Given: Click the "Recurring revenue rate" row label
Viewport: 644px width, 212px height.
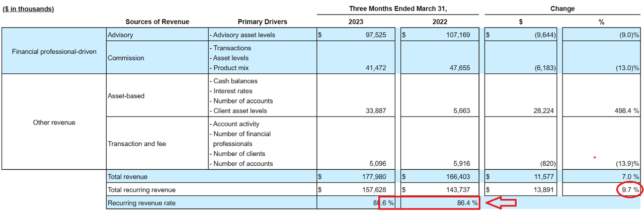Looking at the screenshot, I should click(140, 203).
